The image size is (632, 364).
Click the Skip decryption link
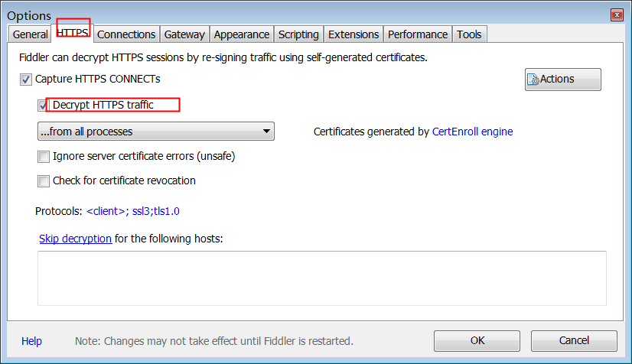tap(76, 239)
